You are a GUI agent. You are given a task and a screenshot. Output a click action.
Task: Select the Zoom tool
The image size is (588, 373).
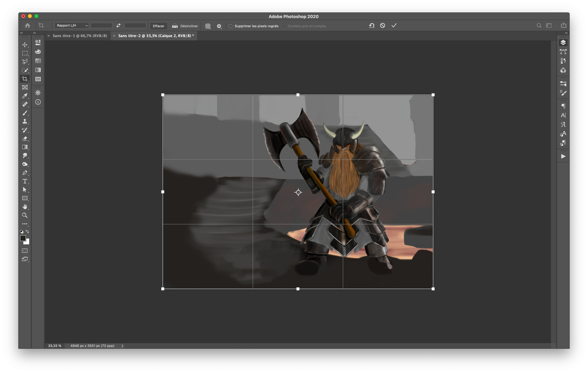tap(25, 215)
